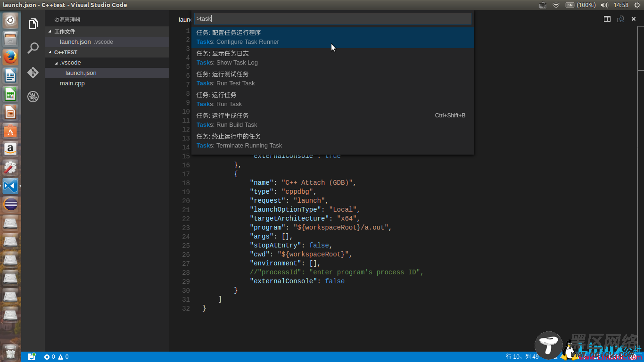Image resolution: width=644 pixels, height=362 pixels.
Task: Close the editor with the X icon
Action: (634, 19)
